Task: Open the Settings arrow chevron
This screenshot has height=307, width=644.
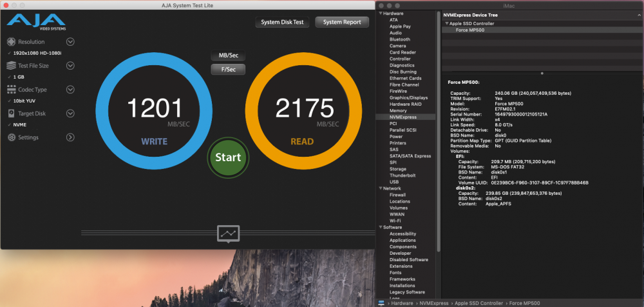Action: coord(70,137)
